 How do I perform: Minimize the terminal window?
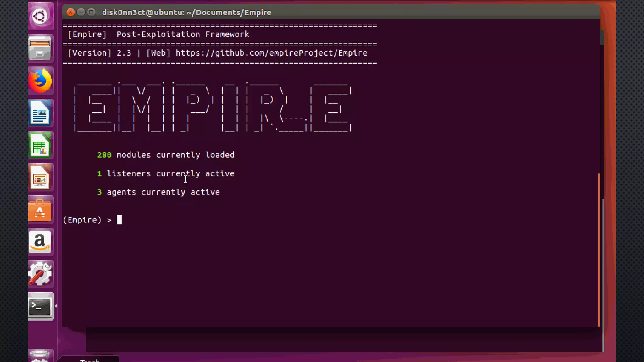click(81, 12)
